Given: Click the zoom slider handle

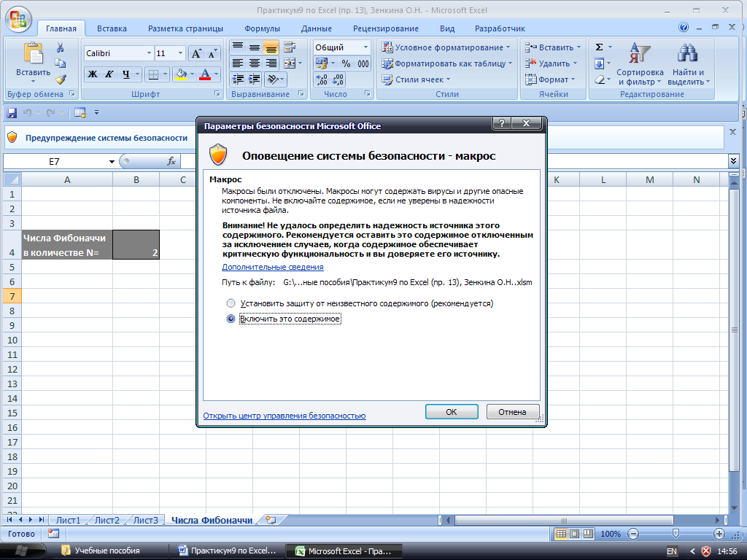Looking at the screenshot, I should (x=676, y=534).
